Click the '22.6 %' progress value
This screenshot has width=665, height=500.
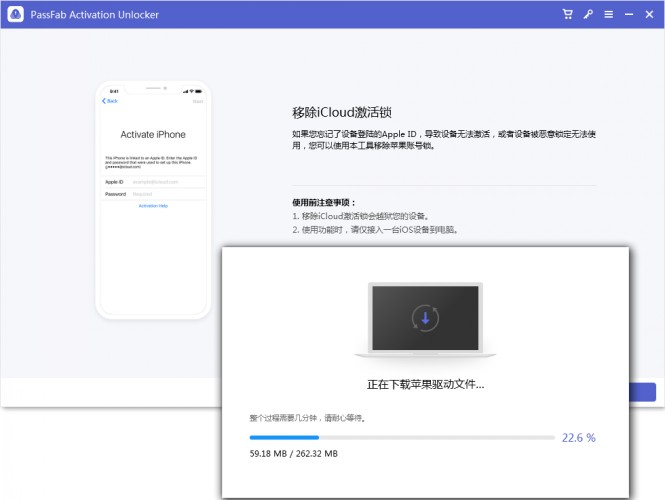pos(578,438)
